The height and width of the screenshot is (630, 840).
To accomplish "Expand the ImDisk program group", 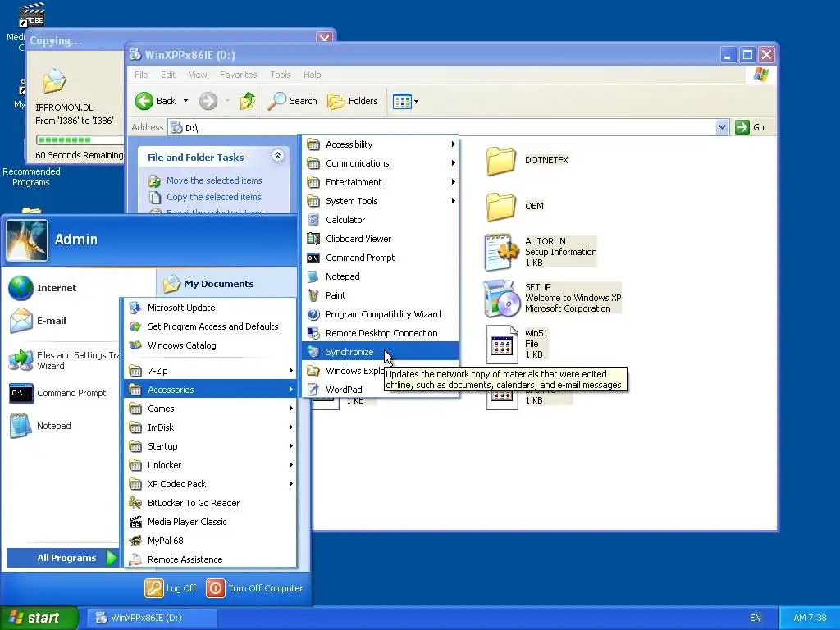I will [x=210, y=427].
